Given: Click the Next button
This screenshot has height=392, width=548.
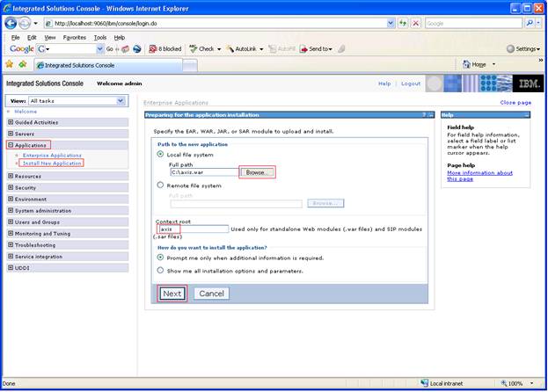Looking at the screenshot, I should 172,294.
